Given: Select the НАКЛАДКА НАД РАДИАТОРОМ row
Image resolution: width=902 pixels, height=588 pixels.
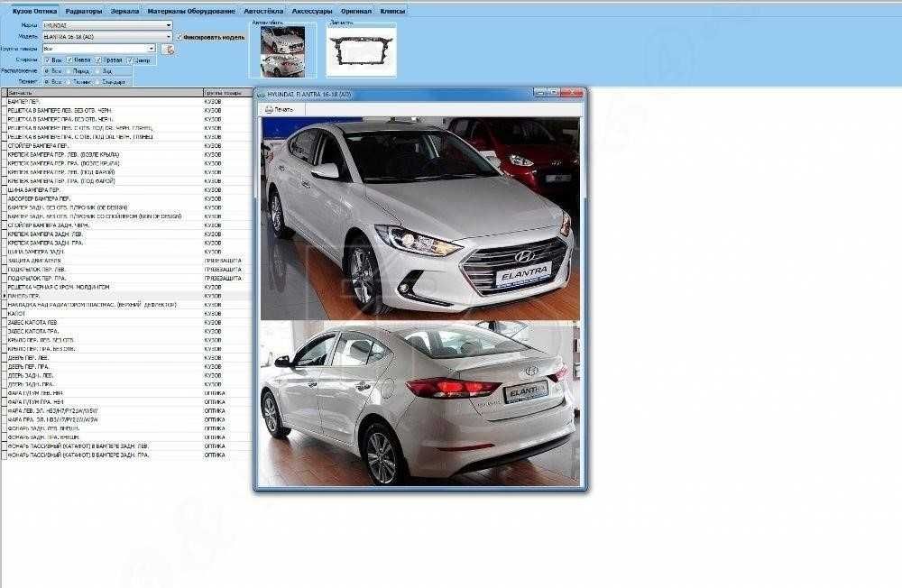Looking at the screenshot, I should [129, 304].
